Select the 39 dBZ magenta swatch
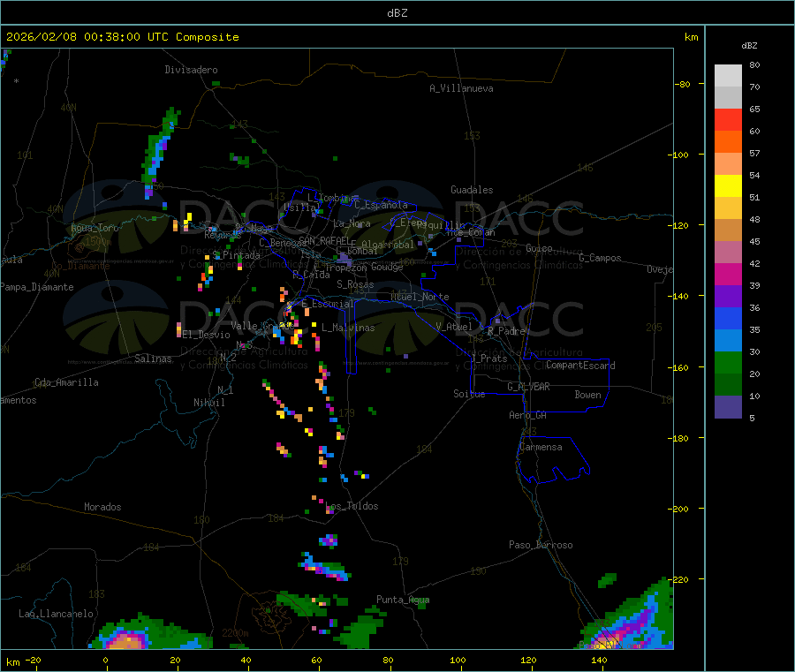Viewport: 795px width, 672px height. pyautogui.click(x=728, y=274)
